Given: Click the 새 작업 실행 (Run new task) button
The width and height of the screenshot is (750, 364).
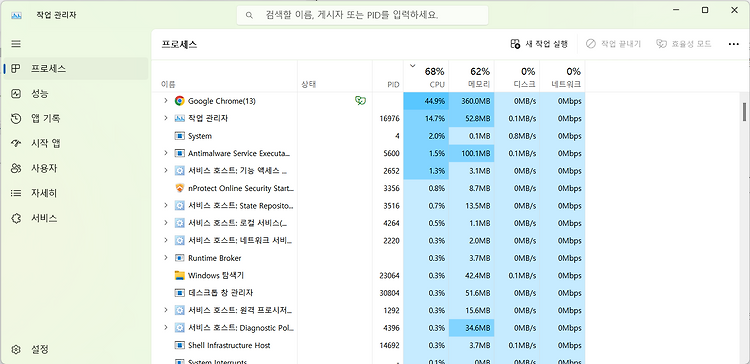Looking at the screenshot, I should tap(539, 44).
